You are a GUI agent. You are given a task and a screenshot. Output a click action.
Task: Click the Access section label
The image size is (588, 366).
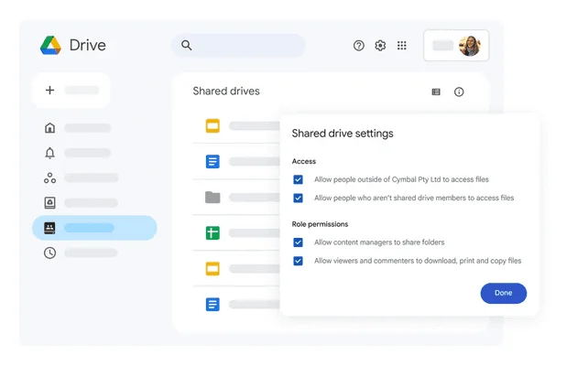tap(304, 161)
